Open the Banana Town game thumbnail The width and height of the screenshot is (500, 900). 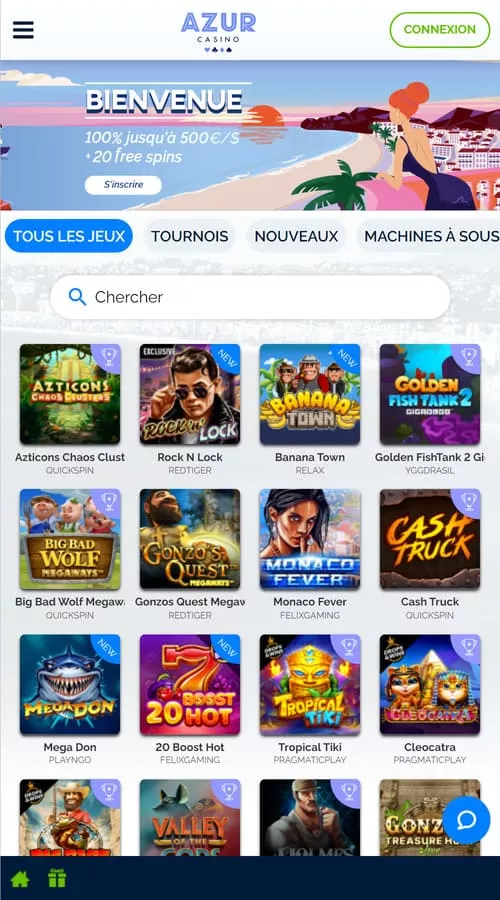pos(310,394)
